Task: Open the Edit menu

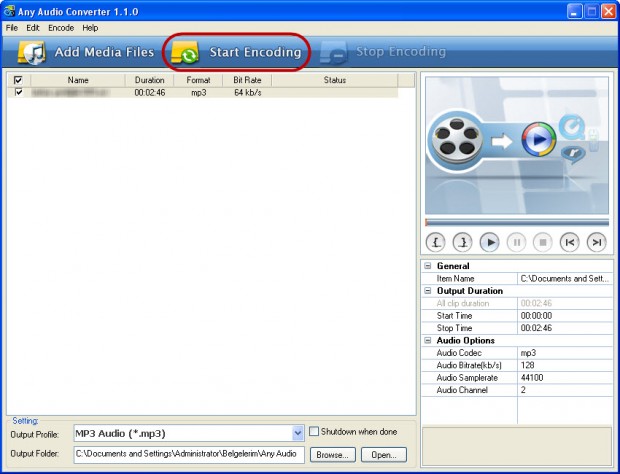Action: coord(33,28)
